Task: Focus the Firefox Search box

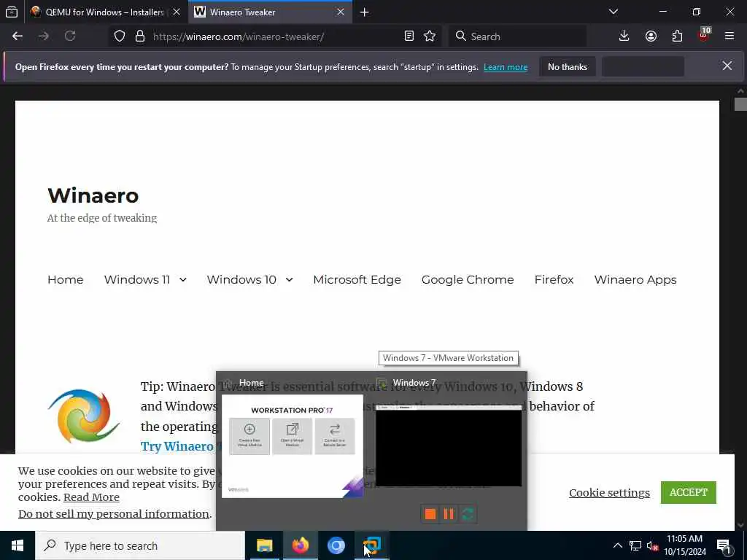Action: [517, 36]
